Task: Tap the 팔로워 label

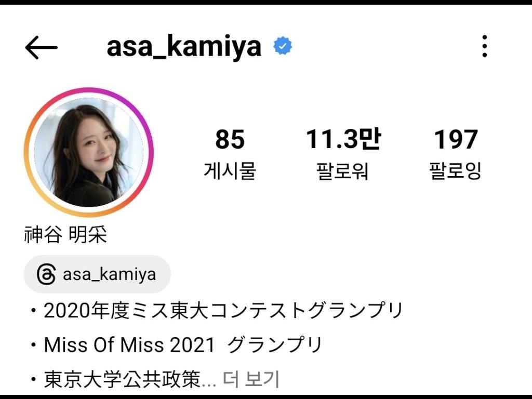Action: (x=342, y=170)
